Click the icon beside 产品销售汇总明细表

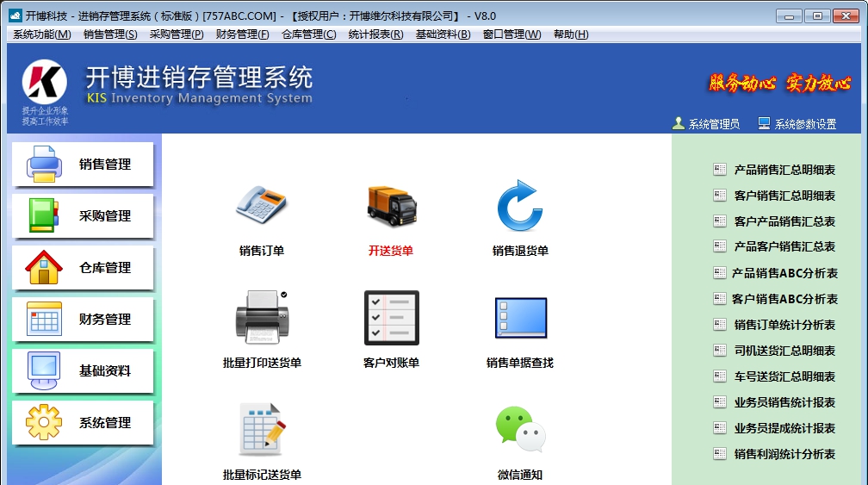720,170
